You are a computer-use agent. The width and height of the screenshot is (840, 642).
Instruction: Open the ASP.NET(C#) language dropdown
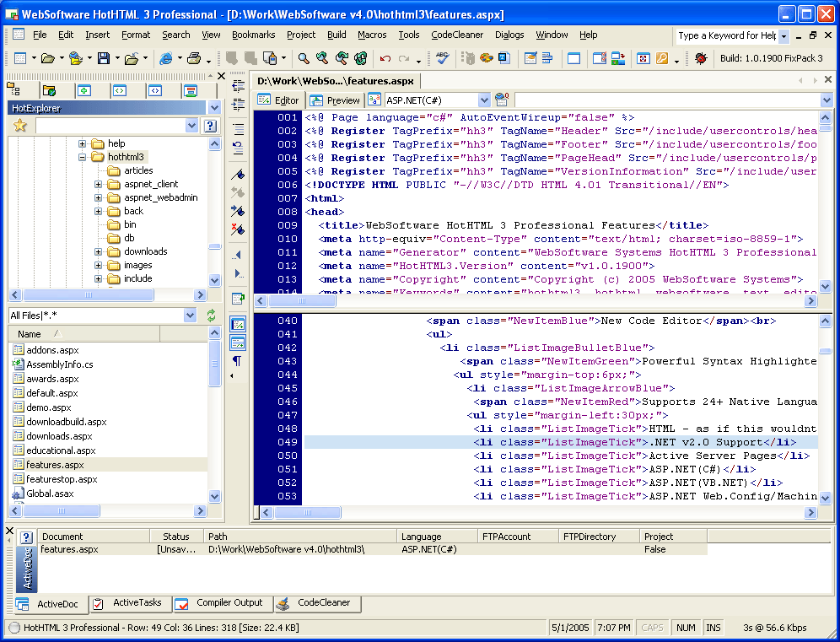tap(483, 100)
